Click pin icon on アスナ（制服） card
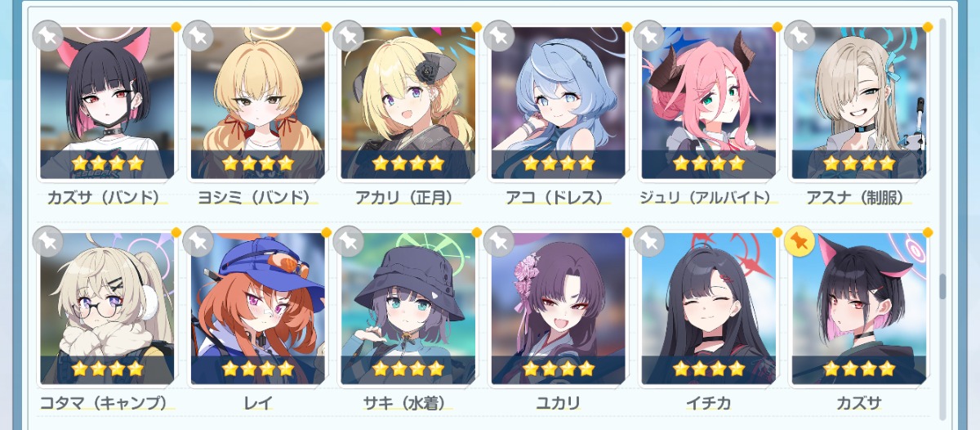This screenshot has width=980, height=430. (799, 35)
